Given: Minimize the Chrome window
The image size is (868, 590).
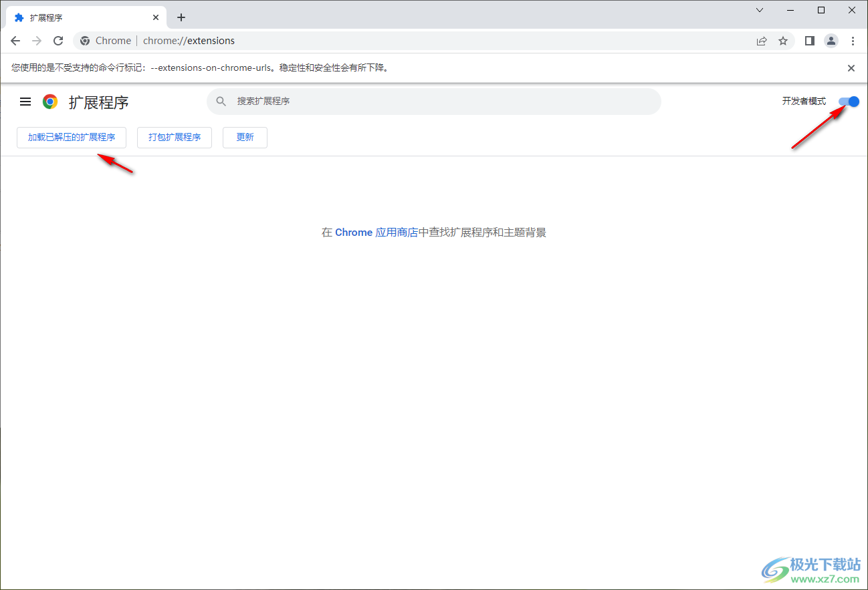Looking at the screenshot, I should (790, 10).
